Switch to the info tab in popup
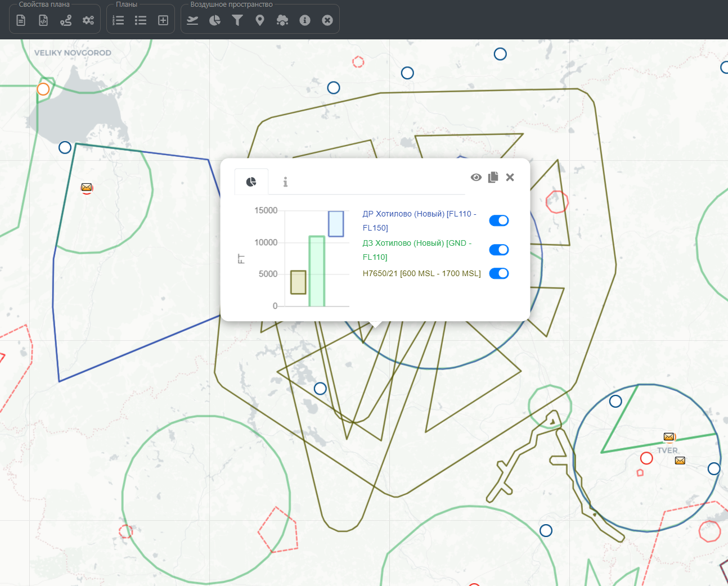Screen dimensions: 728x586 coord(285,182)
